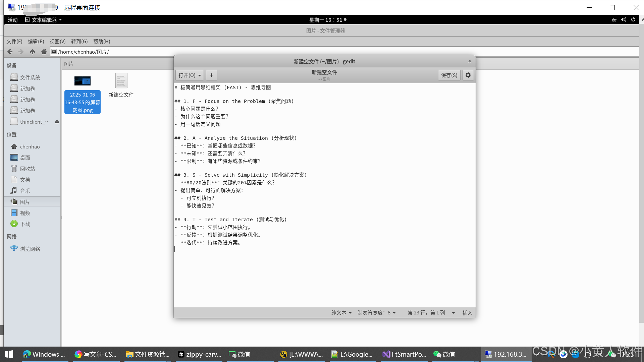This screenshot has height=362, width=644.
Task: Create new document with plus button
Action: pyautogui.click(x=212, y=75)
